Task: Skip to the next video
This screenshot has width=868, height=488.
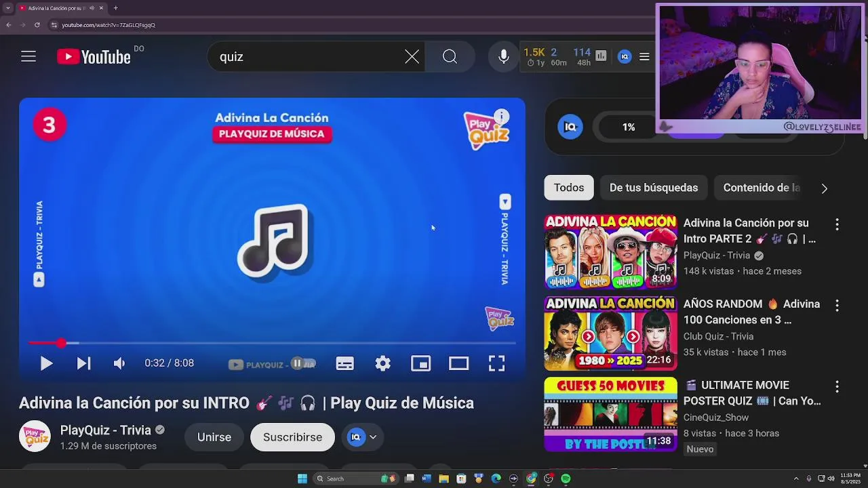Action: click(x=83, y=363)
